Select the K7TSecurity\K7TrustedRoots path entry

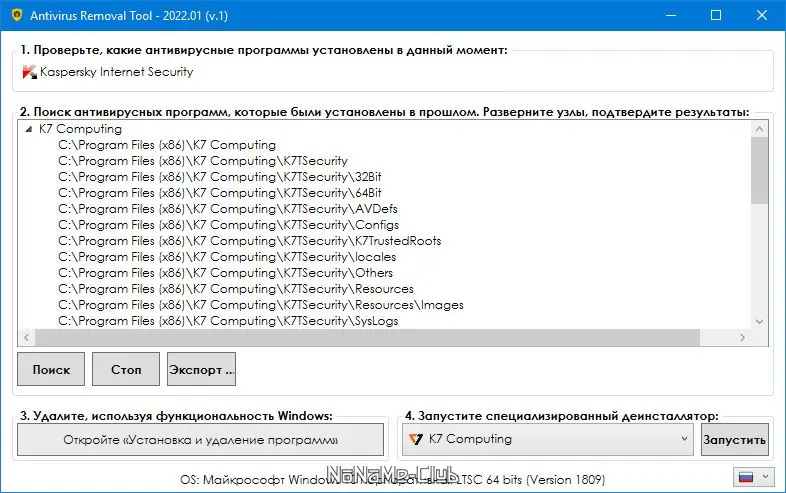click(249, 241)
